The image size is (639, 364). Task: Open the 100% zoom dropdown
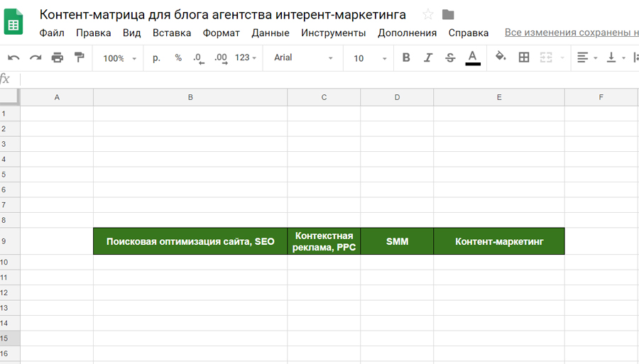119,58
